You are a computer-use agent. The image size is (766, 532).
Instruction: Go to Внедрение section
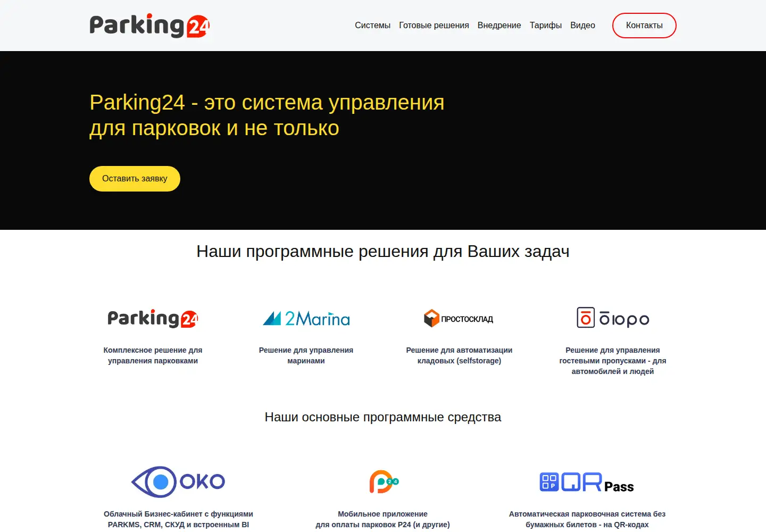tap(499, 26)
